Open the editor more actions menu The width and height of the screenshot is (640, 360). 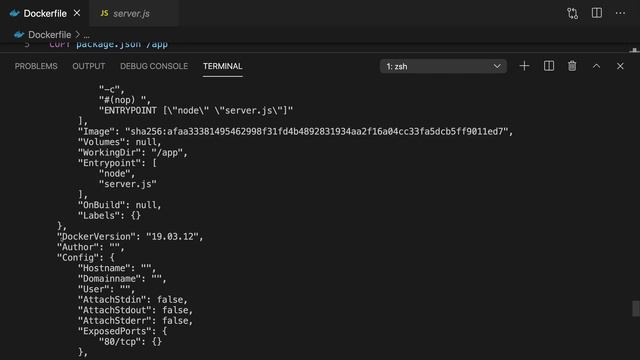click(x=620, y=13)
